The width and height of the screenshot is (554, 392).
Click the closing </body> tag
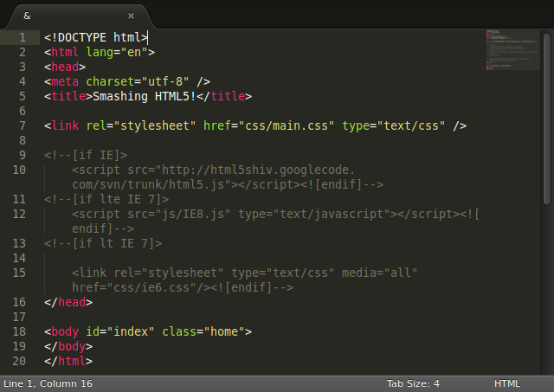click(x=68, y=347)
